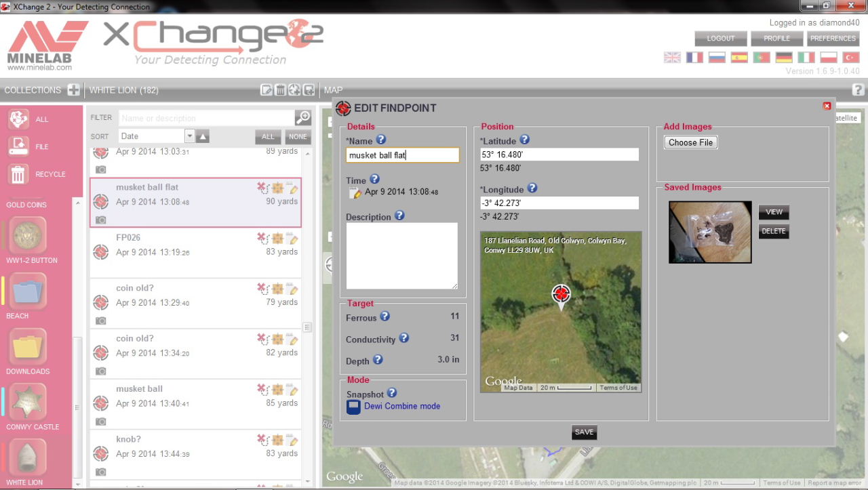Click the Terms of Use link on mini map

click(x=618, y=388)
